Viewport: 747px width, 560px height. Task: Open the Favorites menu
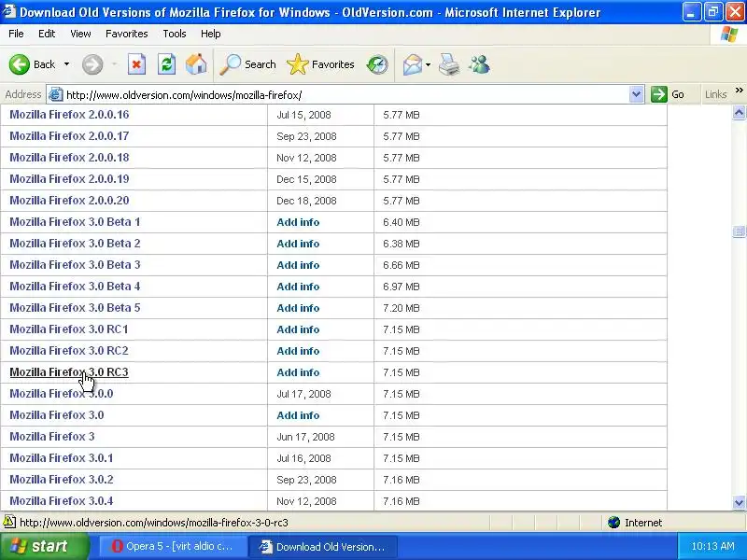coord(127,34)
